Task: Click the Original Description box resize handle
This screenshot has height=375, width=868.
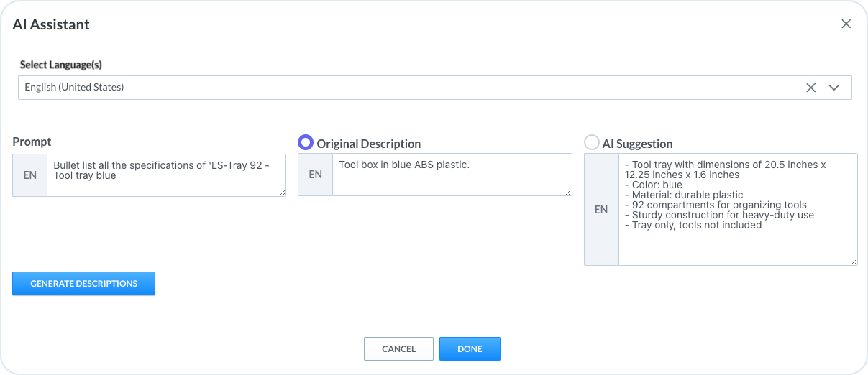Action: (568, 192)
